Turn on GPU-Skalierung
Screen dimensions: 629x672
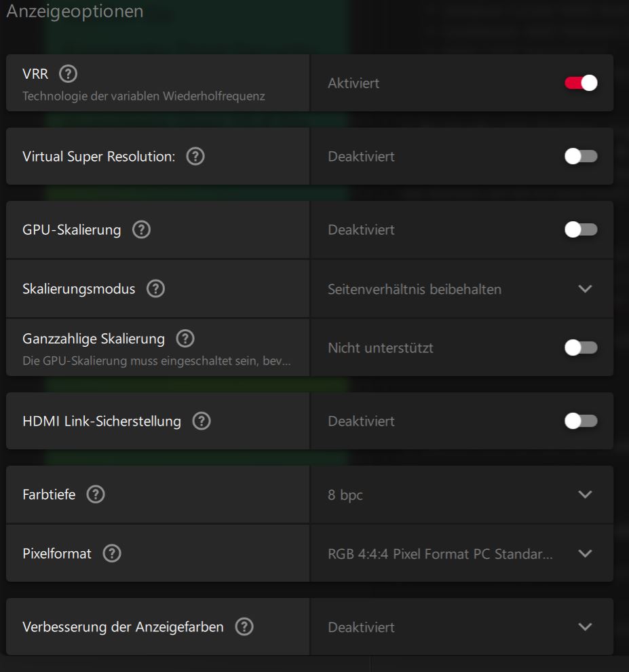580,229
